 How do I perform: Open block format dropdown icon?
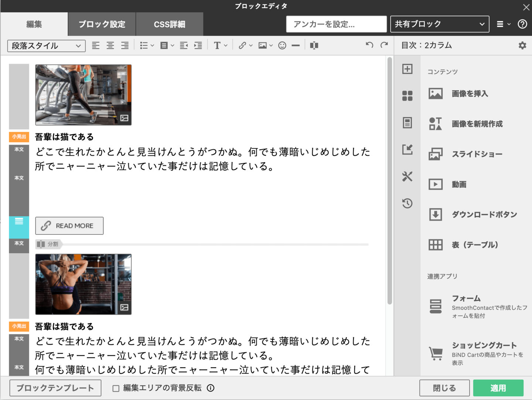167,45
